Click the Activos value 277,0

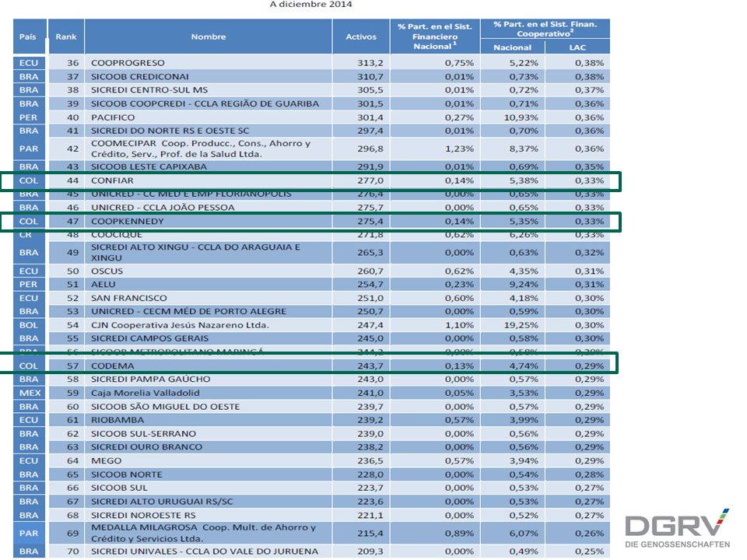(370, 180)
